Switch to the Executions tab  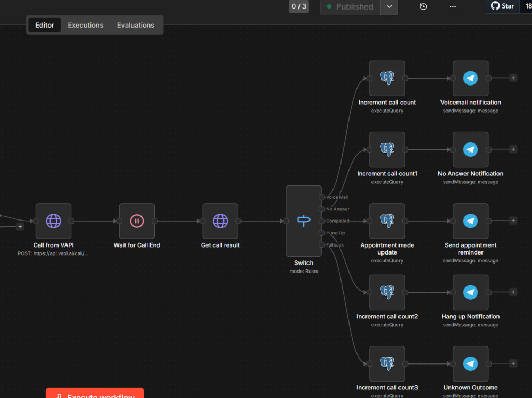click(86, 25)
